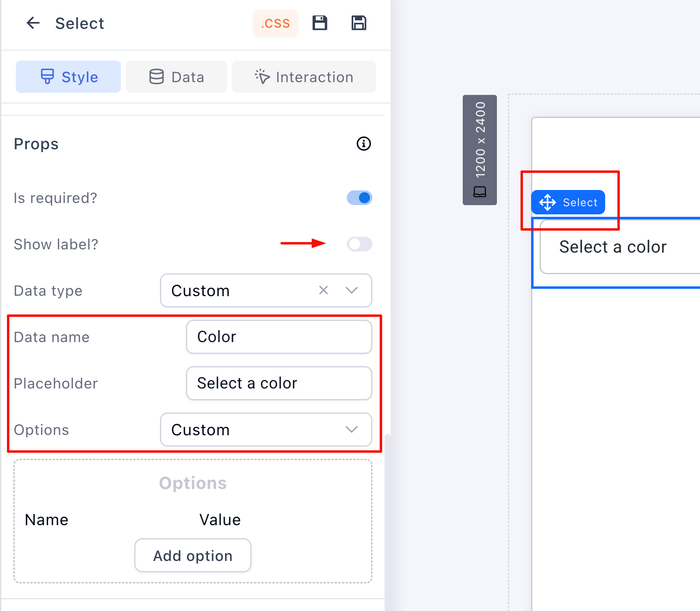Click the Add option button
This screenshot has height=611, width=700.
click(192, 556)
